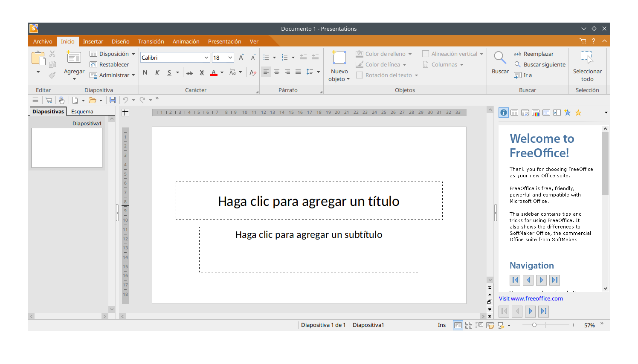Click Restablecer slide button
The height and width of the screenshot is (364, 638).
coord(109,64)
